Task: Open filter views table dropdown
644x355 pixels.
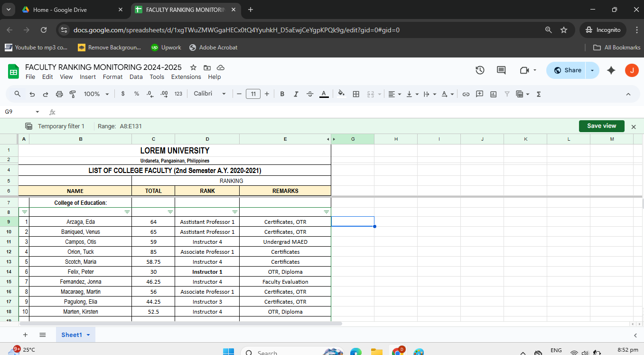Action: [x=522, y=94]
